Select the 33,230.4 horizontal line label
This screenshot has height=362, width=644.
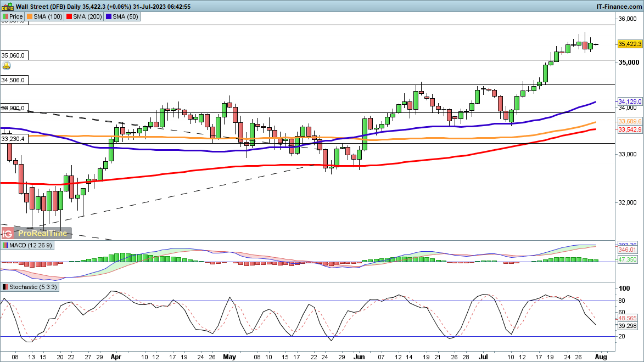pos(14,139)
